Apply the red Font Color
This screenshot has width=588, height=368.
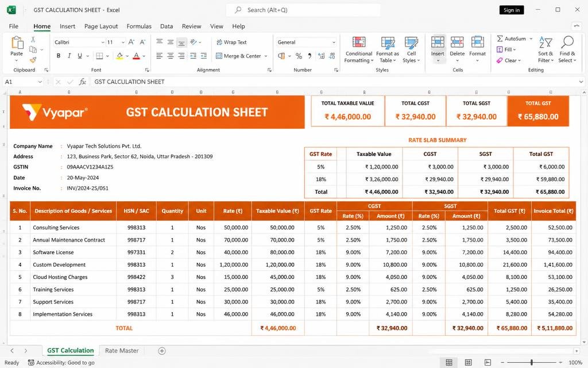[x=137, y=56]
